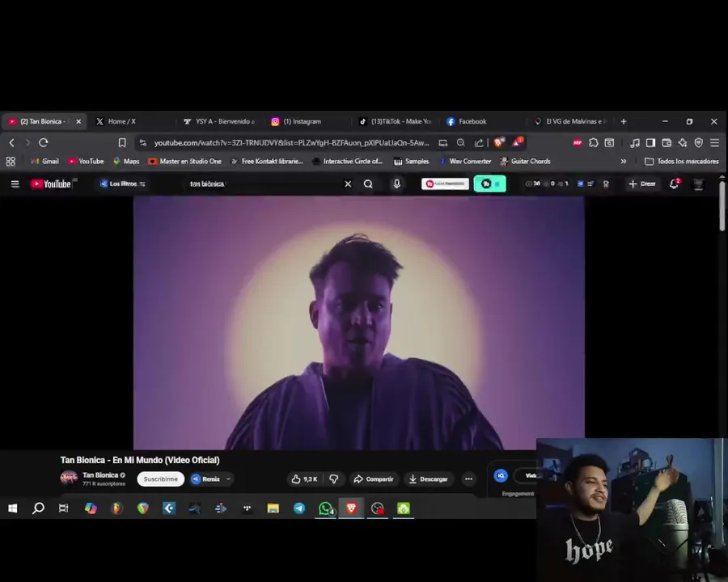
Task: Open the Master en Studio One bookmark
Action: (x=184, y=161)
